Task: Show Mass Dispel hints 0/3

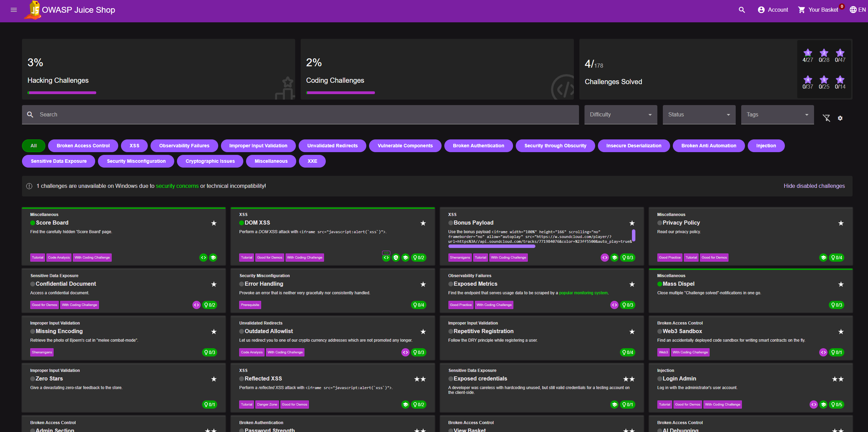Action: pos(836,305)
